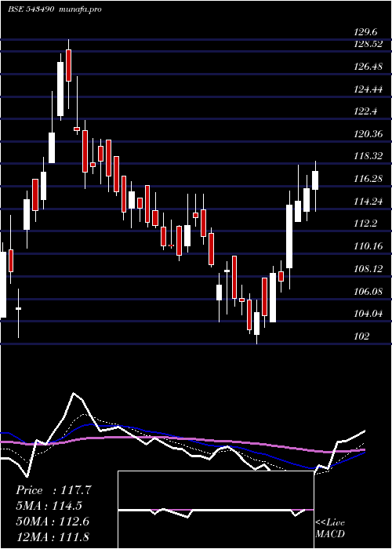Click the 12MA : 111.8 readout
This screenshot has width=392, height=549.
[x=53, y=536]
